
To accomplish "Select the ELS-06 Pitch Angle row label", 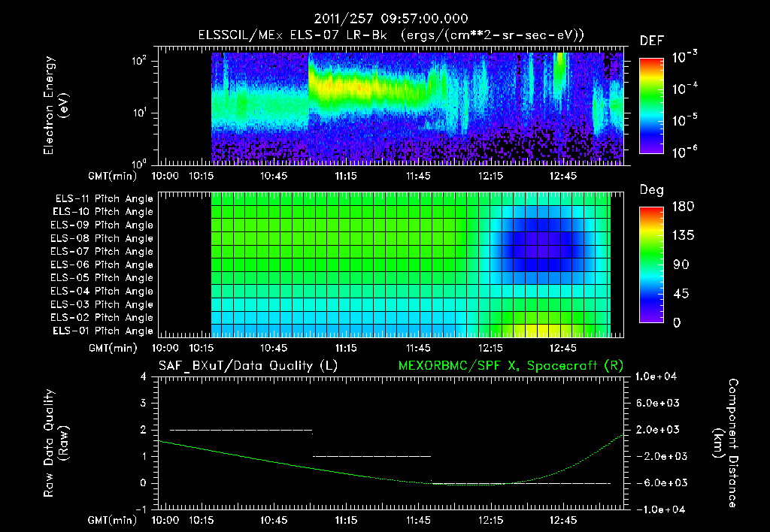I will click(102, 265).
